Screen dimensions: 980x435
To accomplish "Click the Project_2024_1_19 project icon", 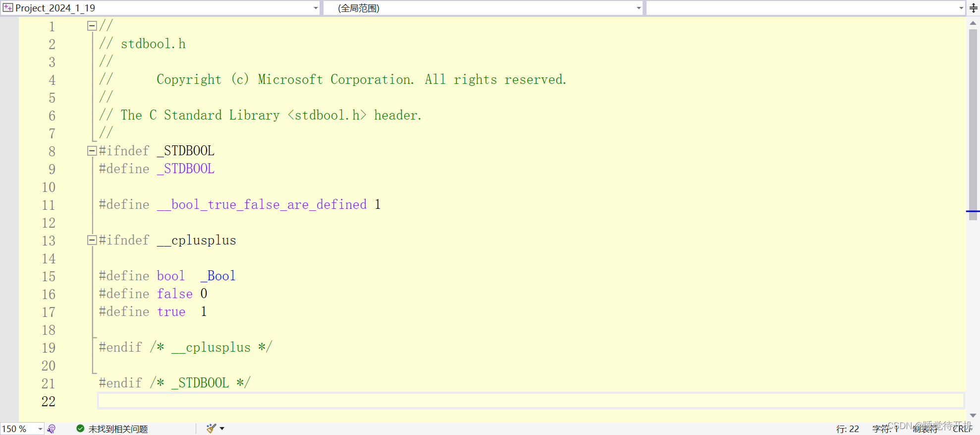I will pyautogui.click(x=8, y=8).
